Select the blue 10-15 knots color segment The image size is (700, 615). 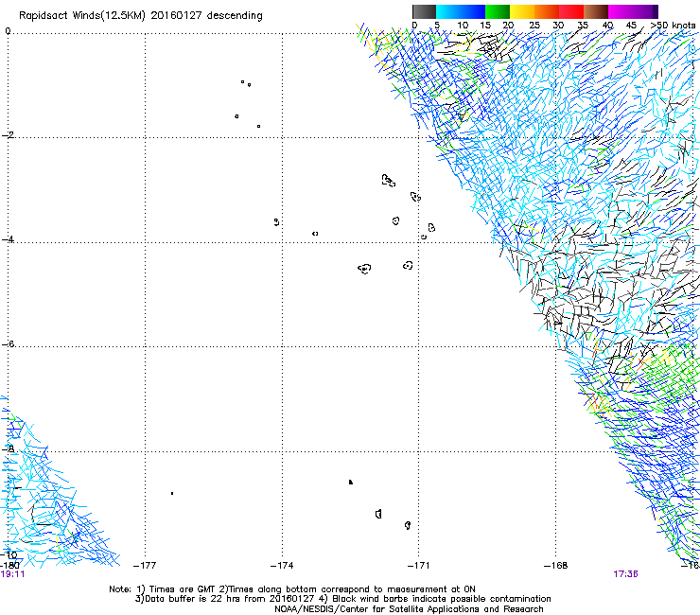pos(473,11)
